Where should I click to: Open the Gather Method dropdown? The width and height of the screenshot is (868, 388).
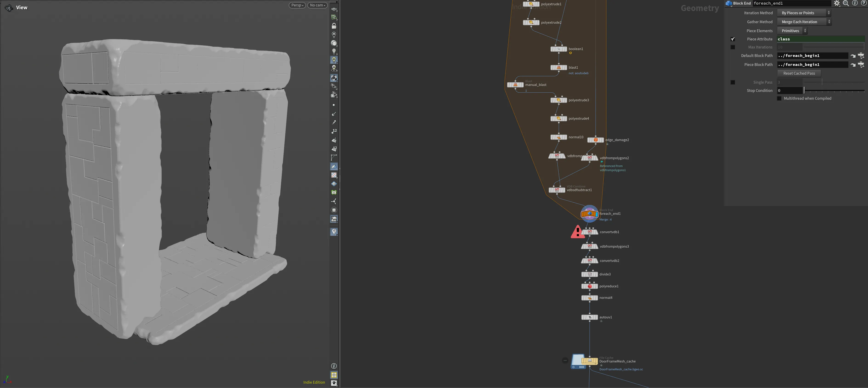804,22
